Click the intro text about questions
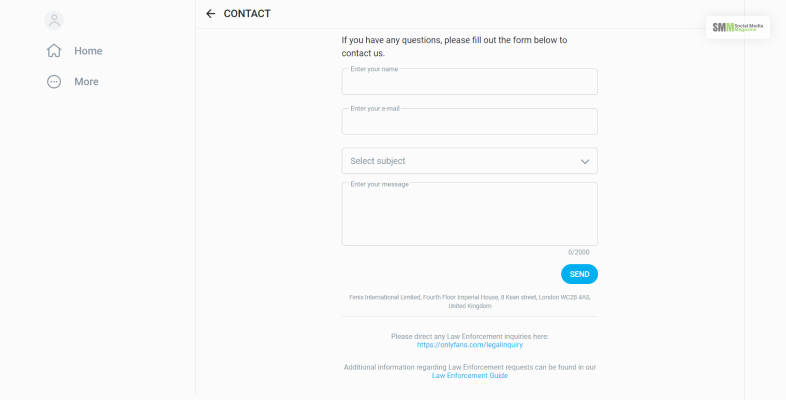The height and width of the screenshot is (400, 786). click(454, 46)
